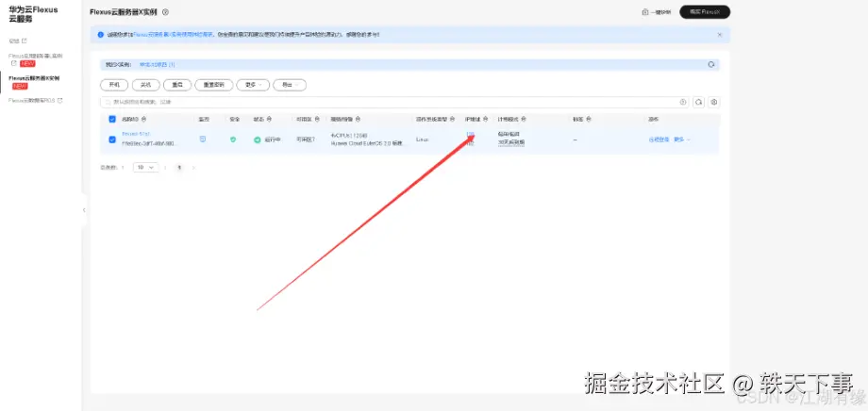The width and height of the screenshot is (868, 411).
Task: Click the monitoring icon in the instance row
Action: (x=203, y=139)
